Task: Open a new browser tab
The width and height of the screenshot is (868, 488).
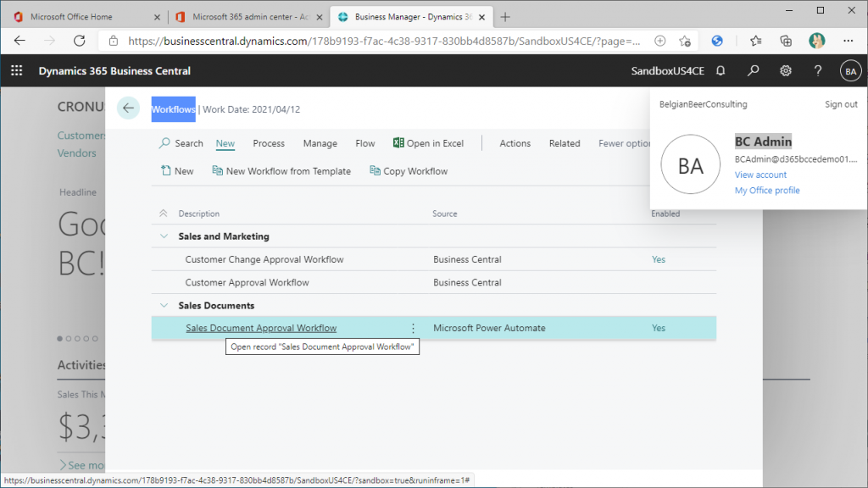Action: [505, 17]
